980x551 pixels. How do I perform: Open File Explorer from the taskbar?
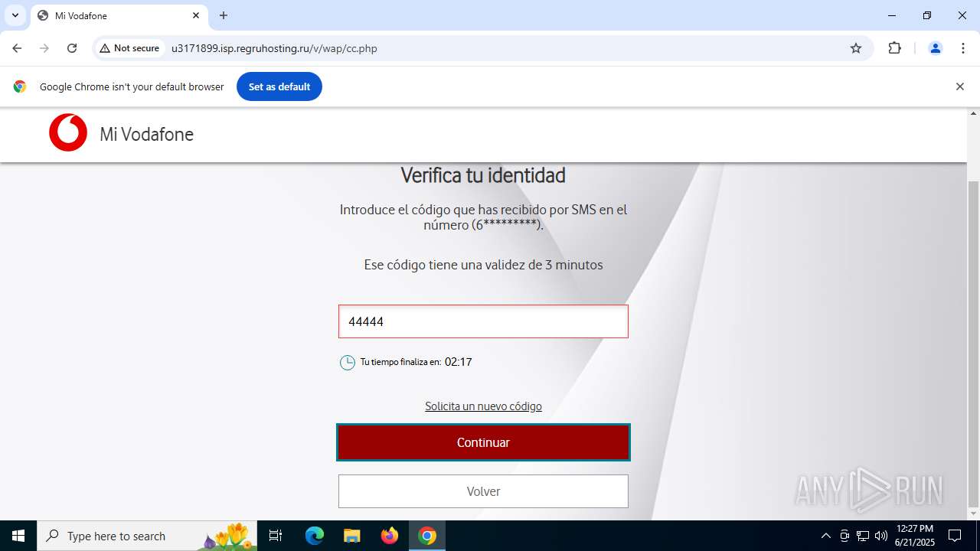click(351, 536)
